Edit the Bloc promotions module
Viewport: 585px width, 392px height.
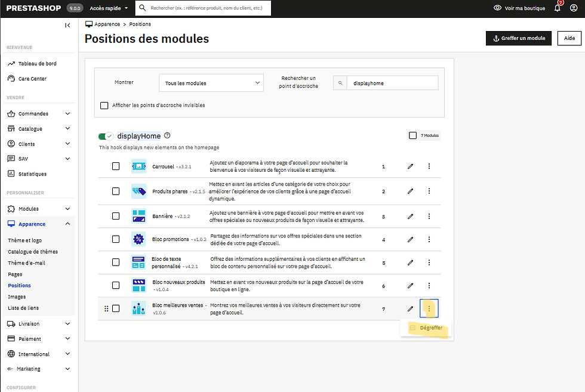[x=411, y=239]
